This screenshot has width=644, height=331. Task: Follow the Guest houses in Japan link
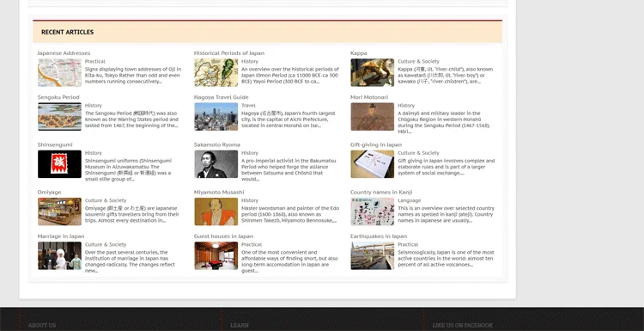tap(223, 236)
